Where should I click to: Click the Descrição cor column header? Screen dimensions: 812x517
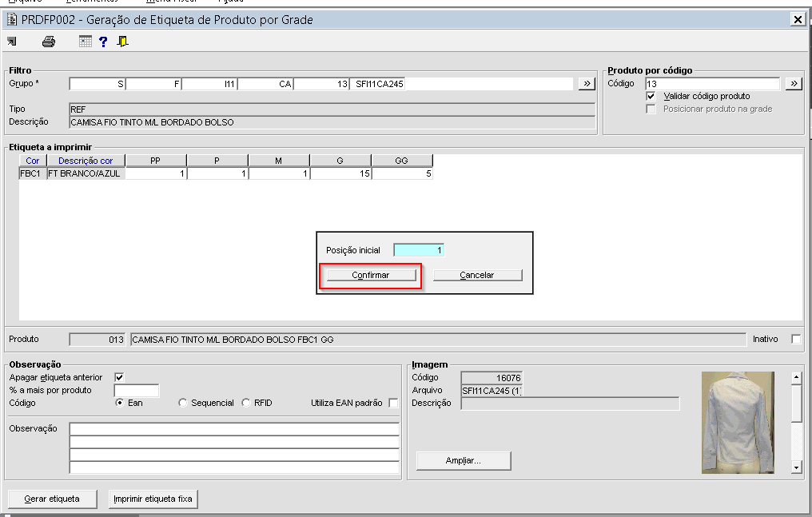coord(86,161)
